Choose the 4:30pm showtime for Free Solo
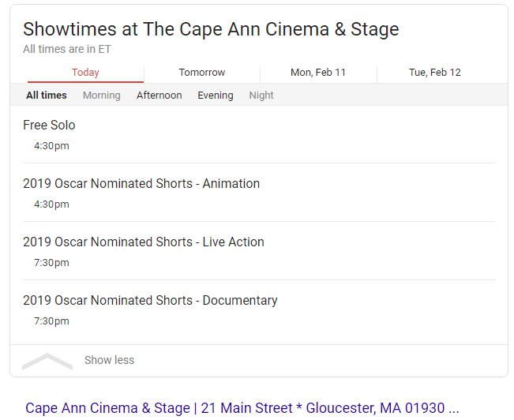Image resolution: width=514 pixels, height=420 pixels. (x=51, y=146)
